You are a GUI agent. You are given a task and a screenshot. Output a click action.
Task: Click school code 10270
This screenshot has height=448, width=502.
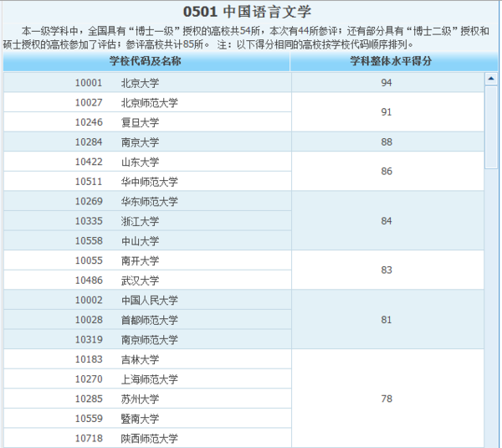[x=89, y=378]
